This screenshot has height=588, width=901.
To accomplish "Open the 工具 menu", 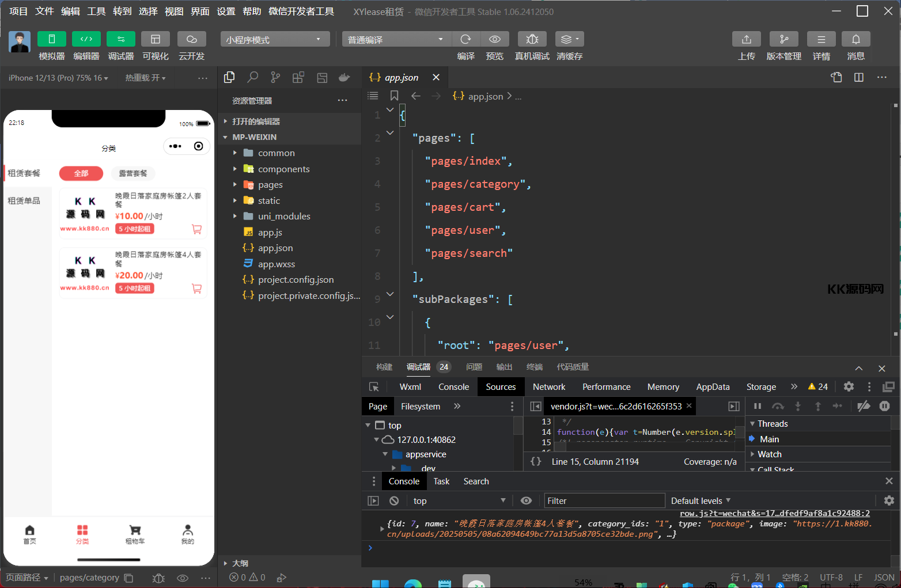I will pyautogui.click(x=96, y=12).
